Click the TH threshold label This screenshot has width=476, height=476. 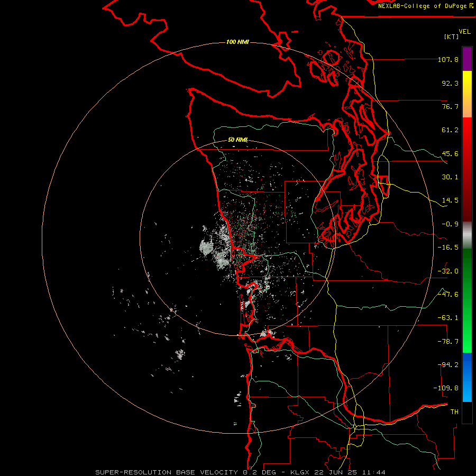(454, 412)
